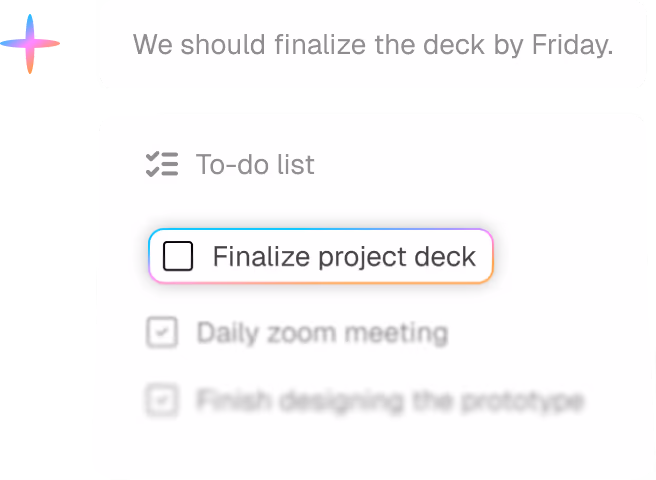The height and width of the screenshot is (480, 656).
Task: Click the To-do list checklist icon
Action: [x=162, y=164]
